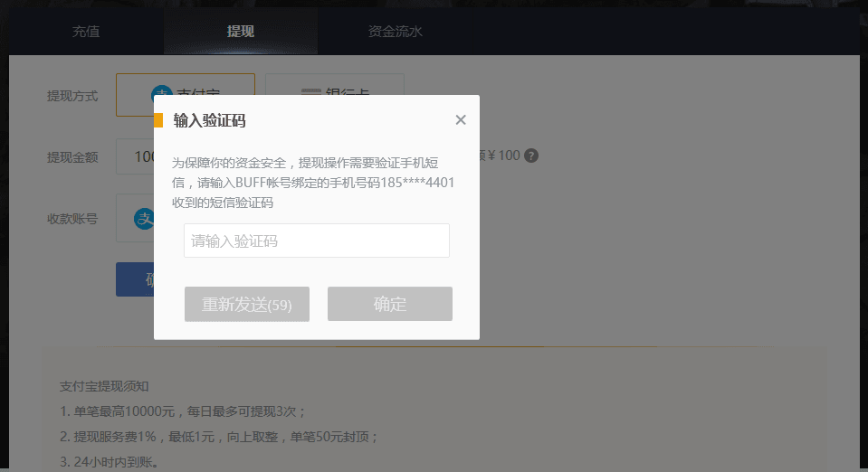Click the Alipay icon in 收款账号
This screenshot has height=472, width=868.
coord(144,219)
